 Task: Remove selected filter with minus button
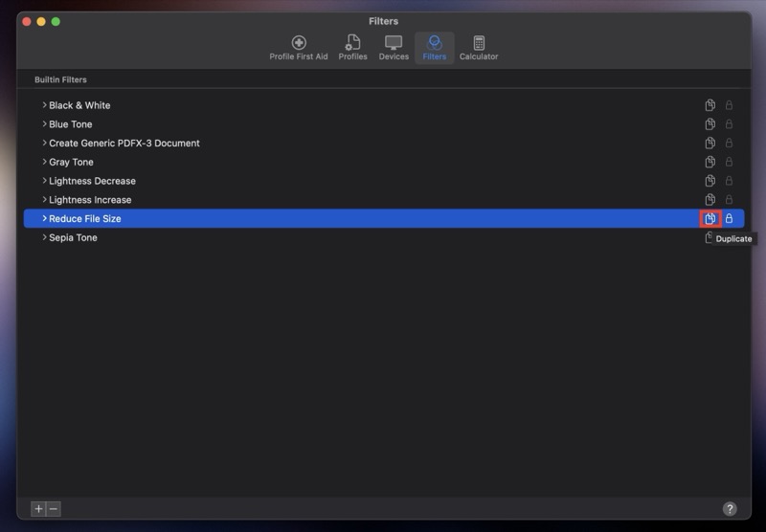[x=54, y=509]
